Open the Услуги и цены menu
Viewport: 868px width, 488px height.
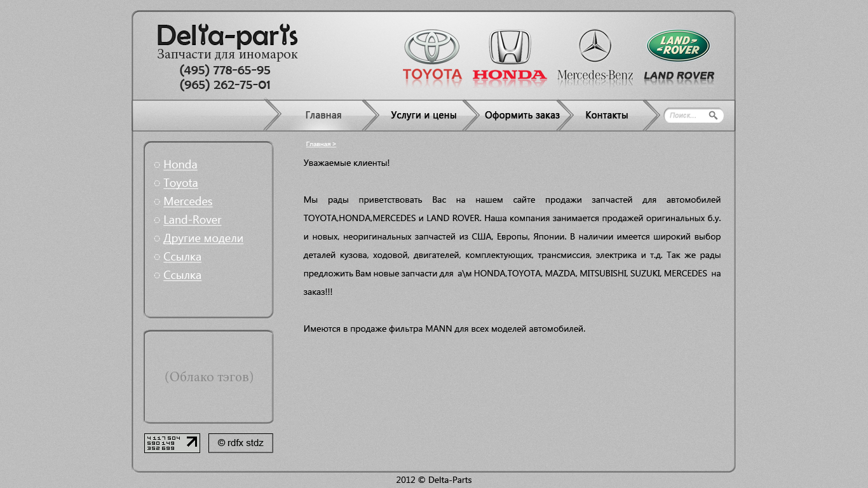tap(423, 115)
